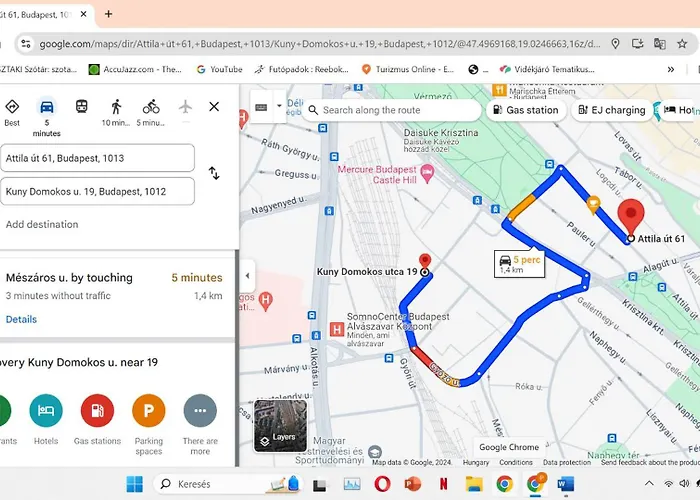Image resolution: width=700 pixels, height=500 pixels.
Task: Select the flight travel mode icon
Action: pos(185,107)
